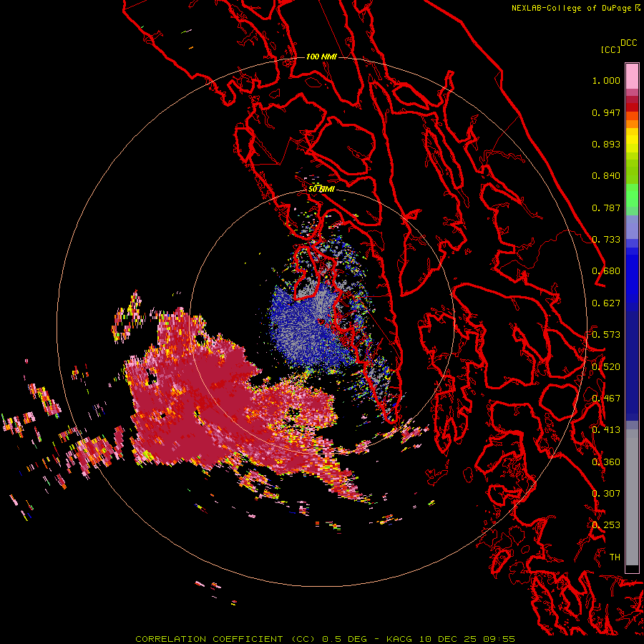
Task: Click the '50 NMI' range ring label
Action: 321,189
